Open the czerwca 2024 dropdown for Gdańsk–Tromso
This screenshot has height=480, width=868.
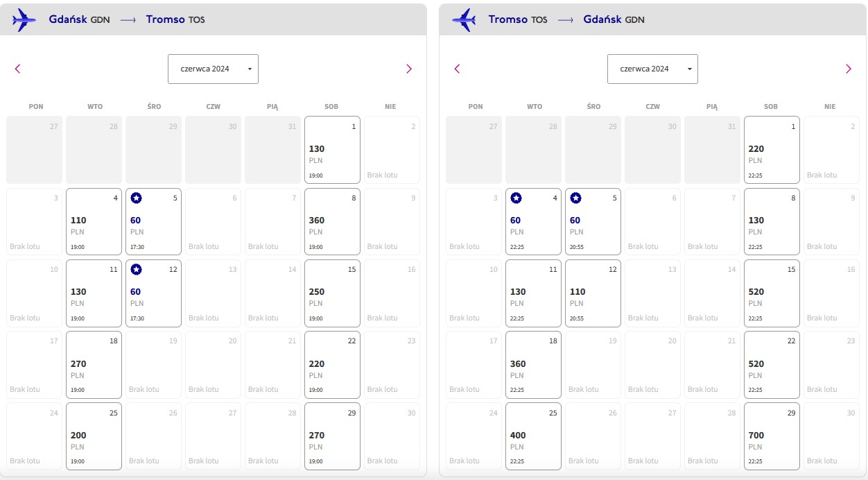click(x=213, y=69)
